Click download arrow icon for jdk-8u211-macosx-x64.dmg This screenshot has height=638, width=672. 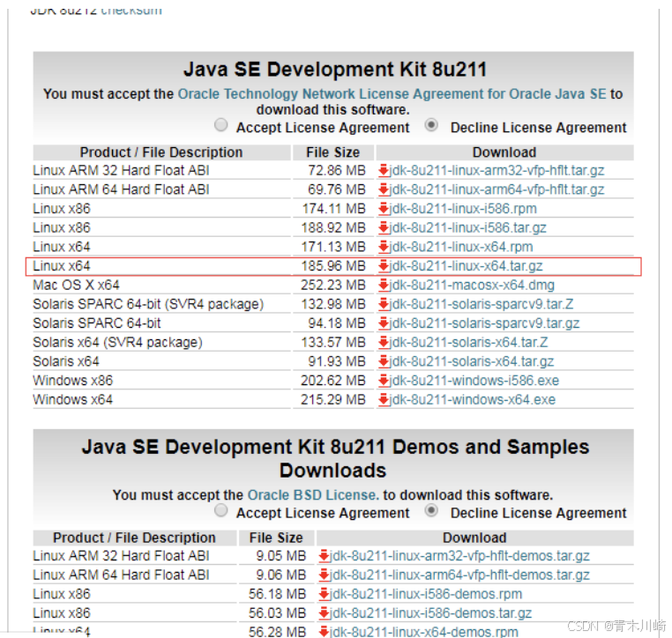(384, 285)
